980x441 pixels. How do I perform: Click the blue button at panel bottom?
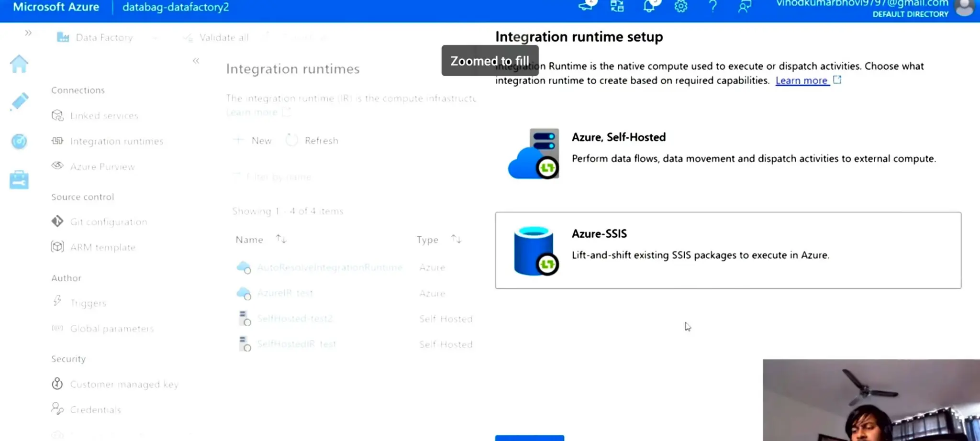(x=530, y=438)
